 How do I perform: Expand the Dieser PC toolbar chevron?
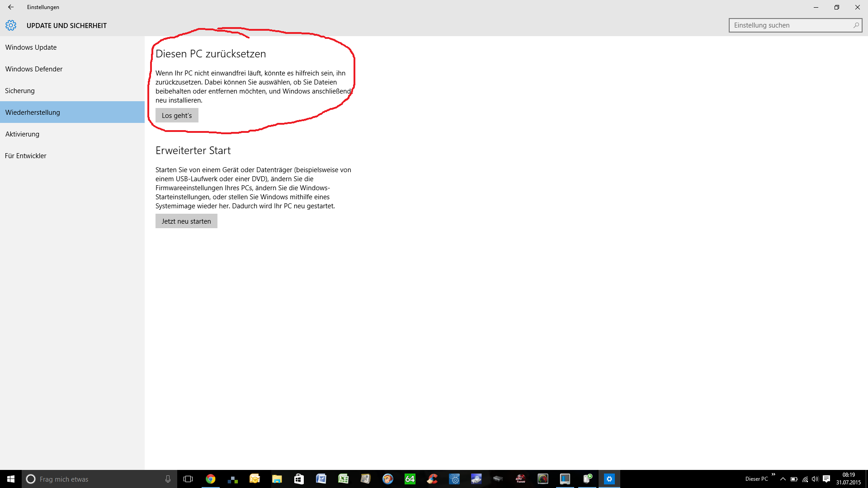(x=774, y=474)
